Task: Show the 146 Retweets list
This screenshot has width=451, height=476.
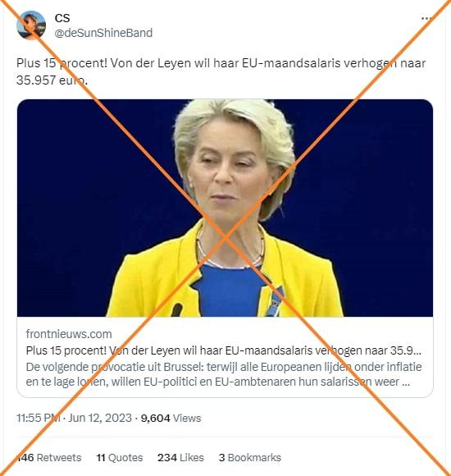Action: (x=49, y=457)
